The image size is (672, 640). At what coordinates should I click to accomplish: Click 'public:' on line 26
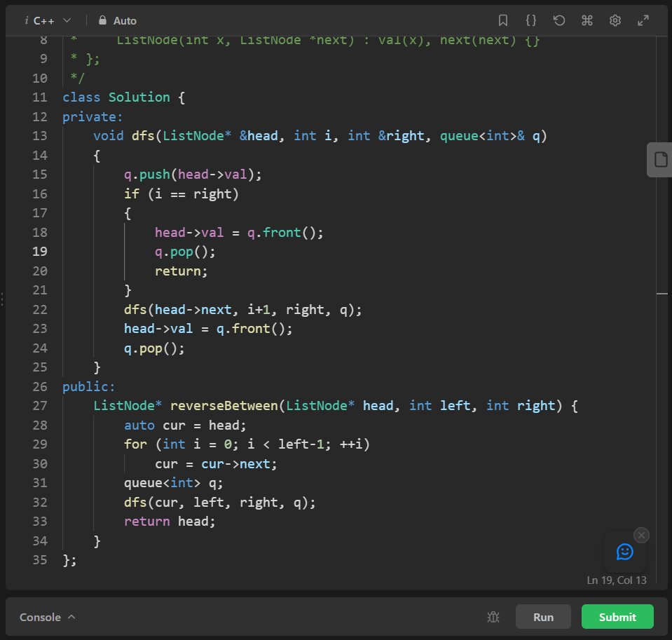pyautogui.click(x=89, y=387)
